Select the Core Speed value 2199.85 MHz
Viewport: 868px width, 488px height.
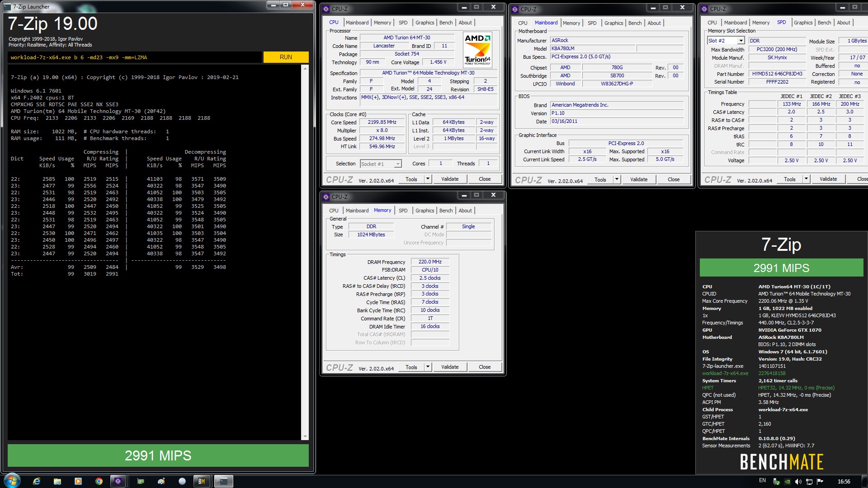382,122
